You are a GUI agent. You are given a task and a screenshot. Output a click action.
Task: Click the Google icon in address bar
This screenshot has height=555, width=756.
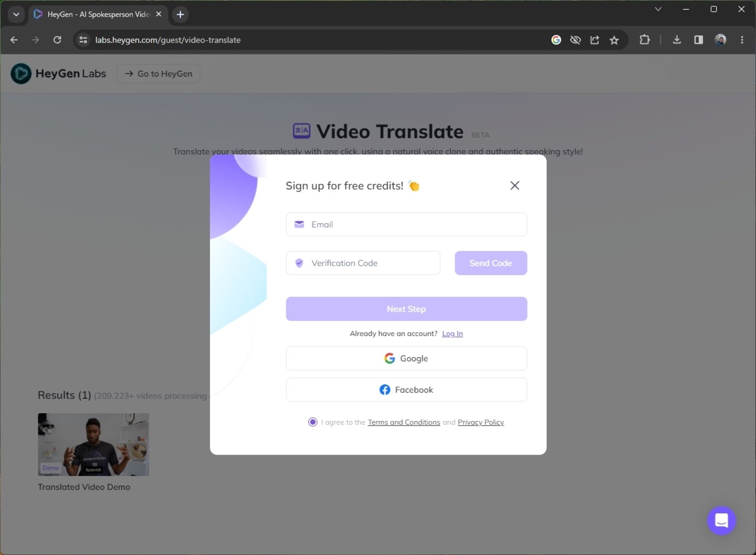pyautogui.click(x=556, y=40)
